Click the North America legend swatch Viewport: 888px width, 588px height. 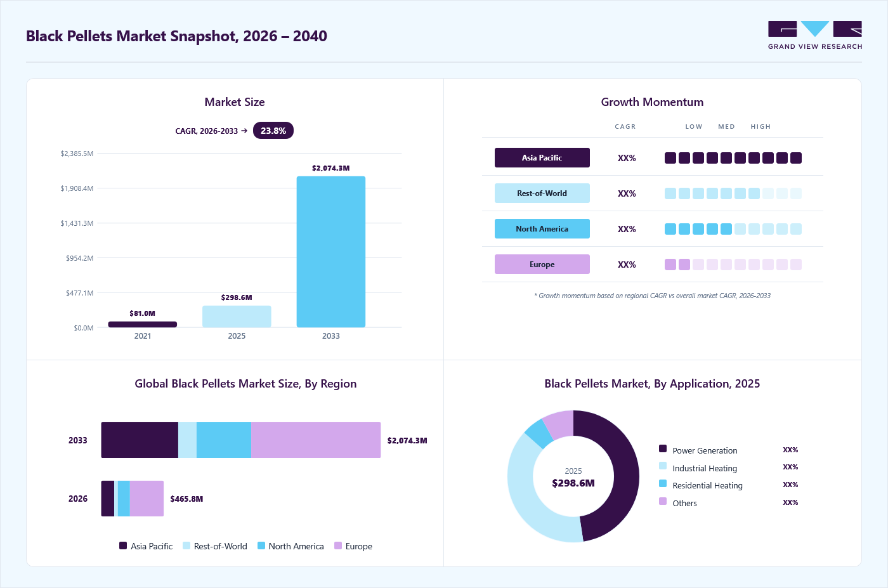click(261, 546)
